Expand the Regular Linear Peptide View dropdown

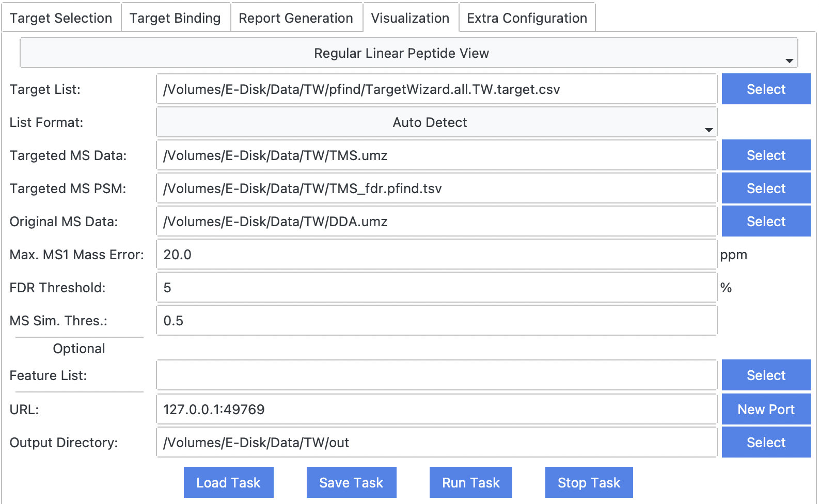click(408, 53)
